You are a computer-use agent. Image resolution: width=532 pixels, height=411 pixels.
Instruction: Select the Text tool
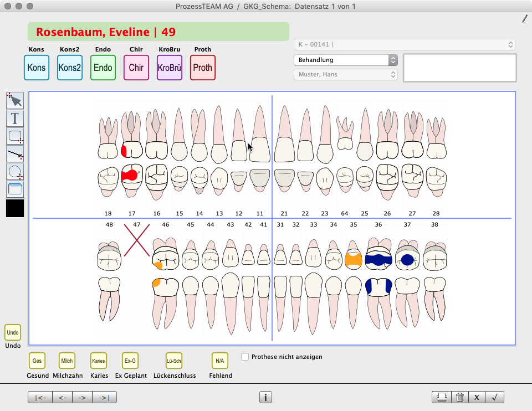[x=15, y=118]
